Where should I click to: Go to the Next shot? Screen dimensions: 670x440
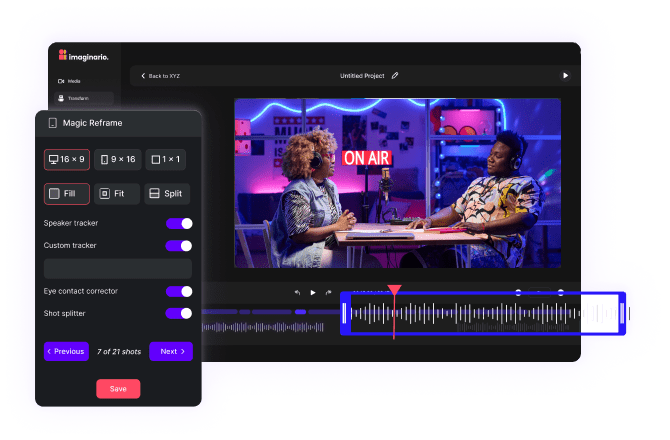(x=171, y=352)
